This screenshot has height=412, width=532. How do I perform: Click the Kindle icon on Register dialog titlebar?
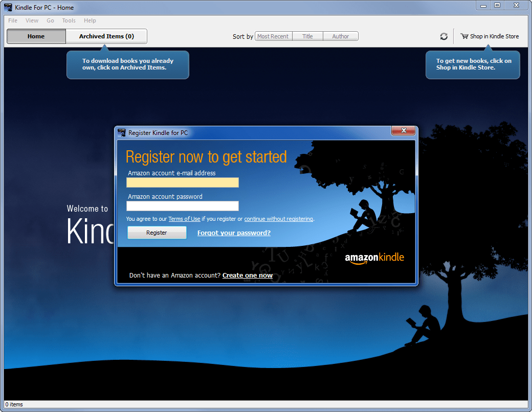tap(122, 132)
